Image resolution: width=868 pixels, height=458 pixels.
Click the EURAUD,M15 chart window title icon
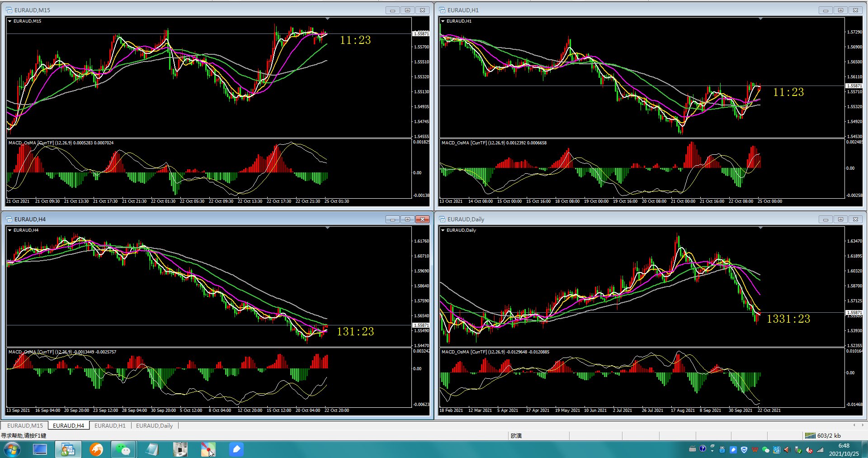click(x=9, y=10)
